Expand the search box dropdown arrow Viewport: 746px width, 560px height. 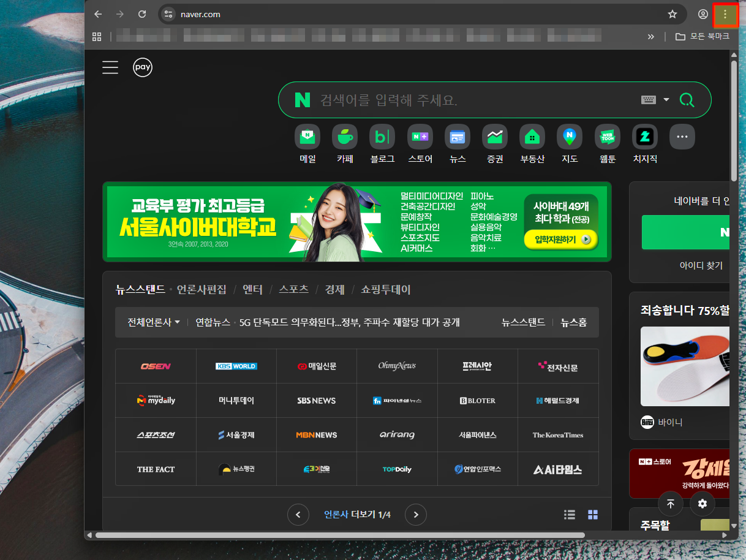(x=666, y=100)
